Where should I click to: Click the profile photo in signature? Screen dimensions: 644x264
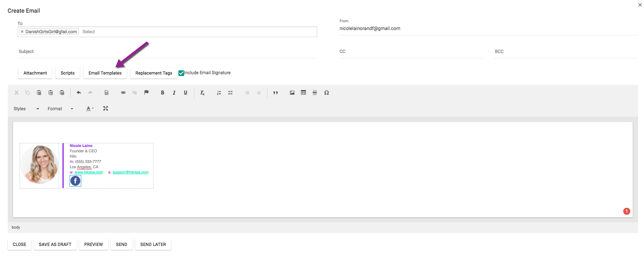pyautogui.click(x=39, y=165)
